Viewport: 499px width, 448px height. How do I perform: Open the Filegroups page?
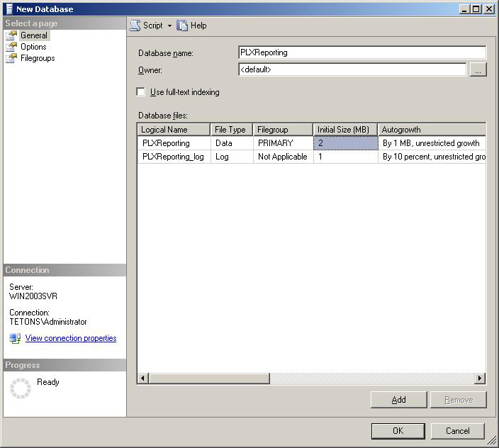click(38, 58)
